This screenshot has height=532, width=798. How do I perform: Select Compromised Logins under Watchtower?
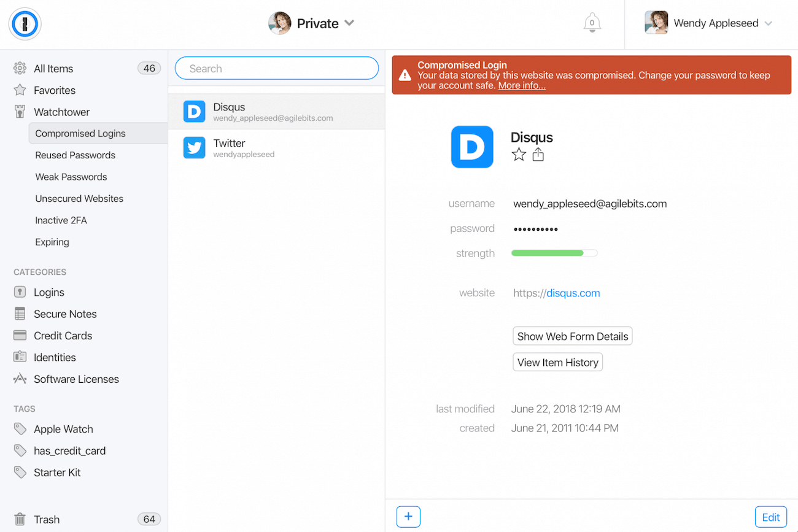click(98, 133)
